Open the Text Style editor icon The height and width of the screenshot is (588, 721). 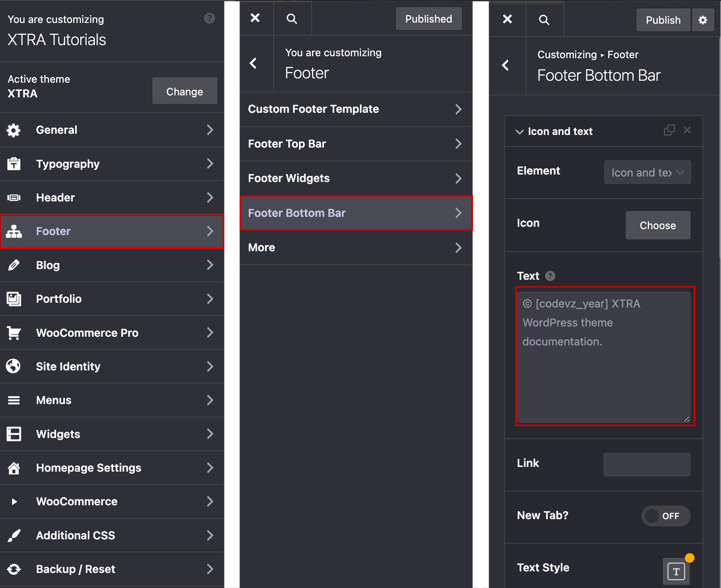[676, 571]
